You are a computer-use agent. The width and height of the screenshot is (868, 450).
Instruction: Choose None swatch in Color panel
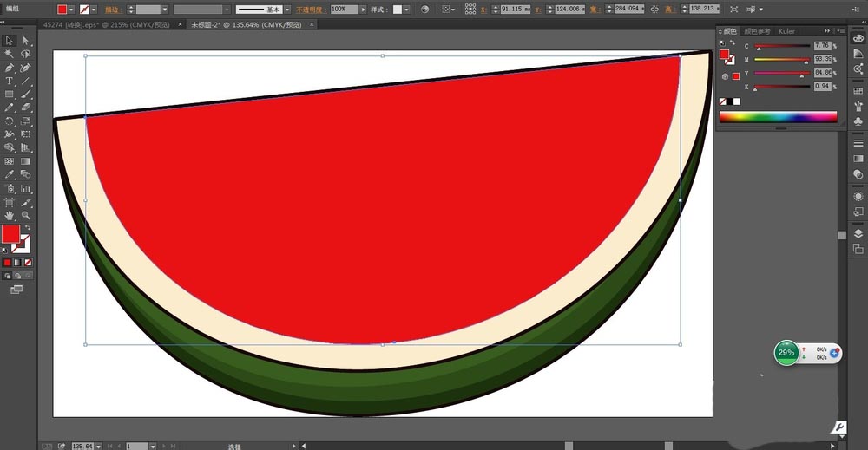point(722,101)
